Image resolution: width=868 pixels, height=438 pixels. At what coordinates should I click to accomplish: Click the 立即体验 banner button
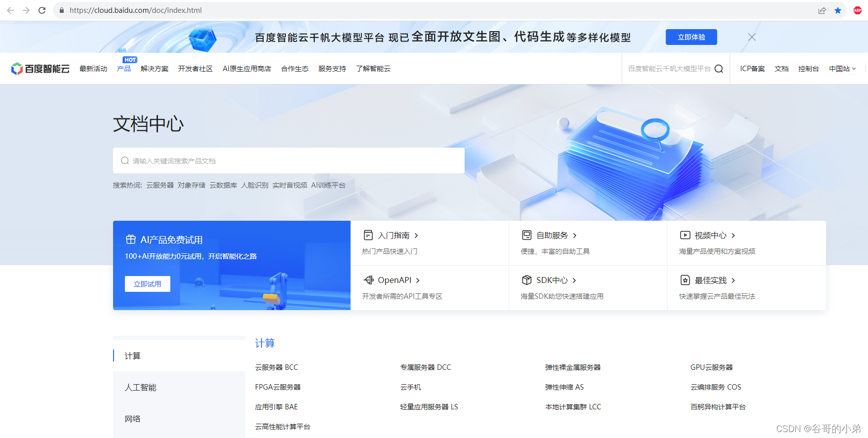[x=691, y=37]
